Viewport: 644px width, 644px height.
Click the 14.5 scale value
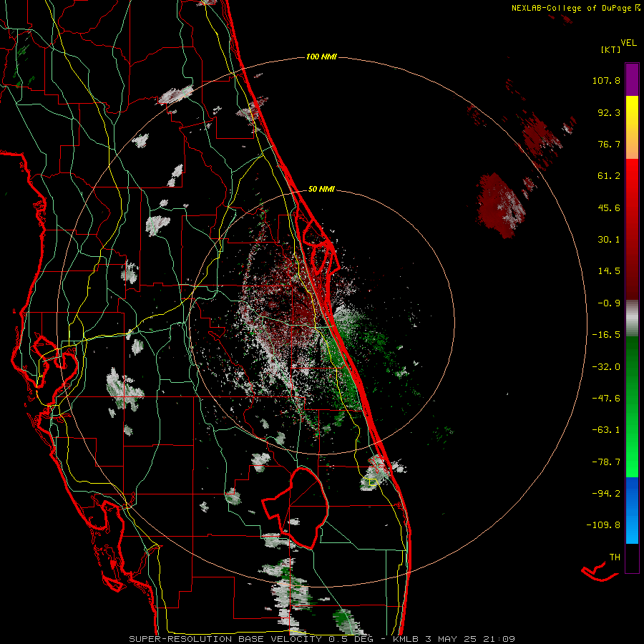click(609, 271)
